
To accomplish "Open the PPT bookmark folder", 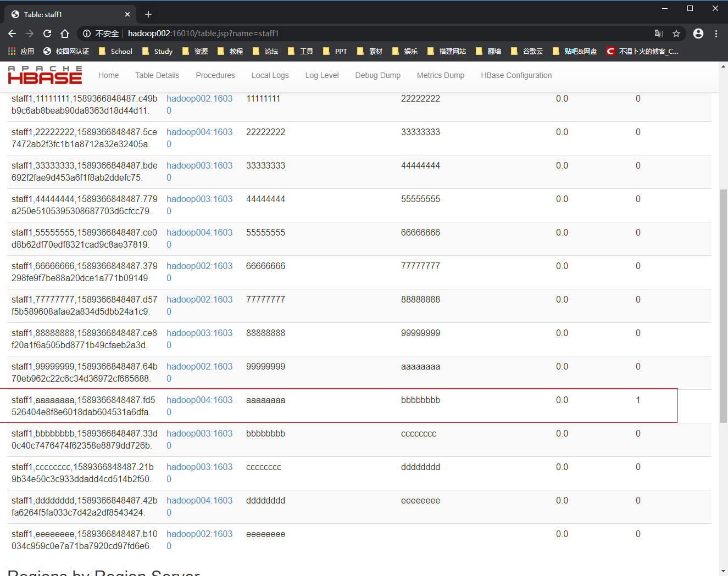I will pos(335,51).
